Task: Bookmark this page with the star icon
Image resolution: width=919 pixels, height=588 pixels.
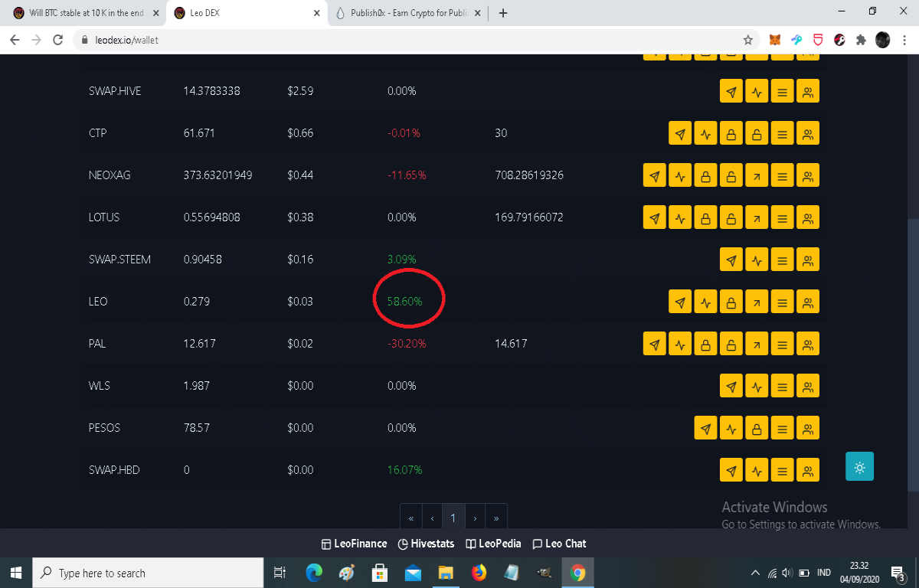Action: click(747, 40)
